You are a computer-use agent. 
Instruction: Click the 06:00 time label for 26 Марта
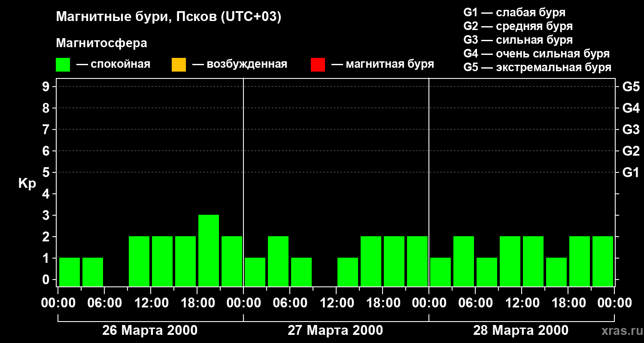(104, 303)
